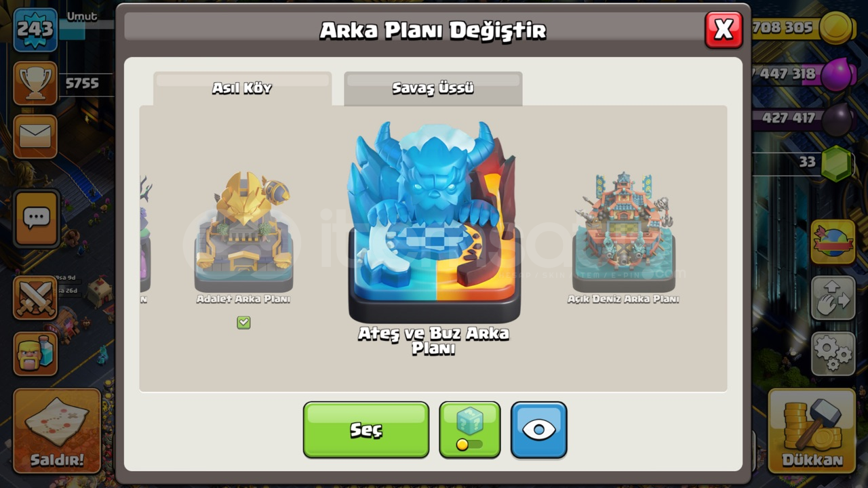Close the Arka Planı Değiştir dialog
Screen dimensions: 868x488
pyautogui.click(x=724, y=30)
